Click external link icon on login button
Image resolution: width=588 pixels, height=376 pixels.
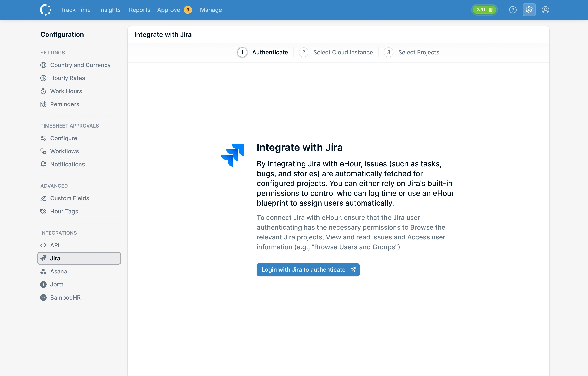[x=353, y=270]
